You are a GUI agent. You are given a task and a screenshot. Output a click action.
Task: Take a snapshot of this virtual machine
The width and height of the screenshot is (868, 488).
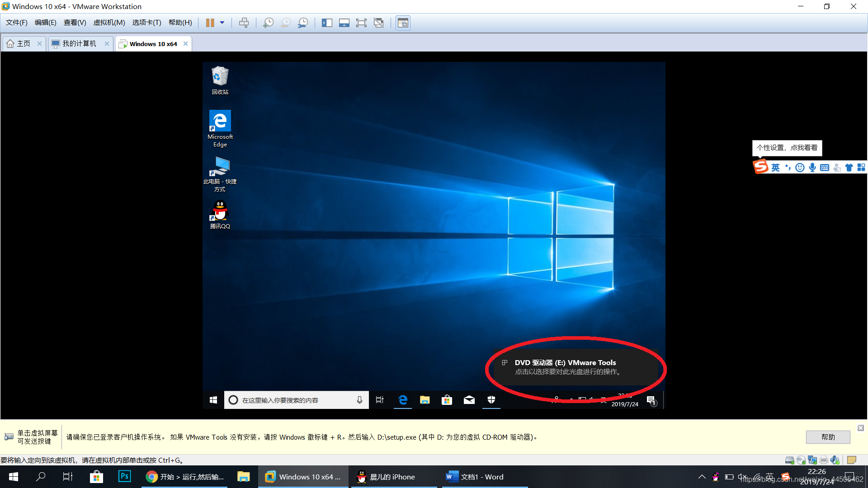click(268, 23)
